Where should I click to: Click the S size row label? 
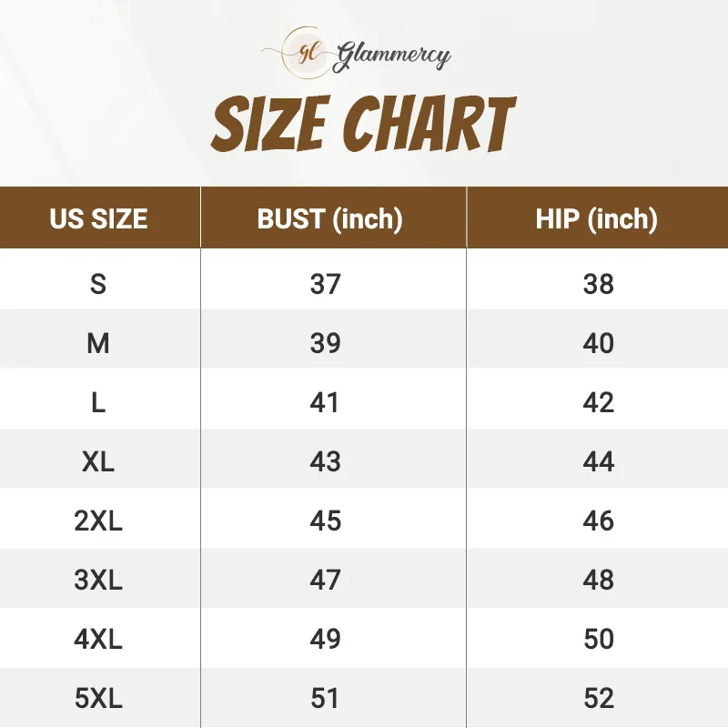[x=98, y=284]
